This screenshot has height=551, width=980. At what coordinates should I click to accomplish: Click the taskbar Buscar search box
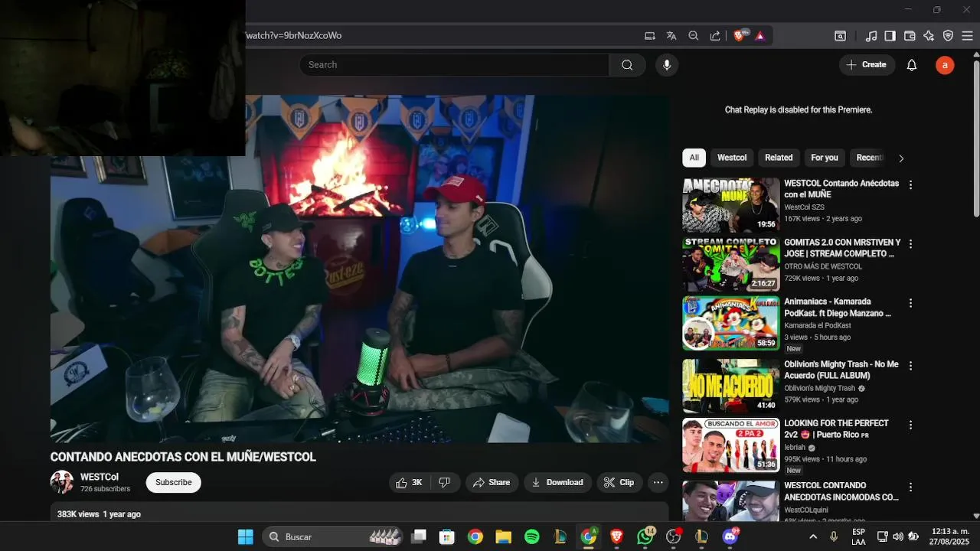pyautogui.click(x=333, y=536)
